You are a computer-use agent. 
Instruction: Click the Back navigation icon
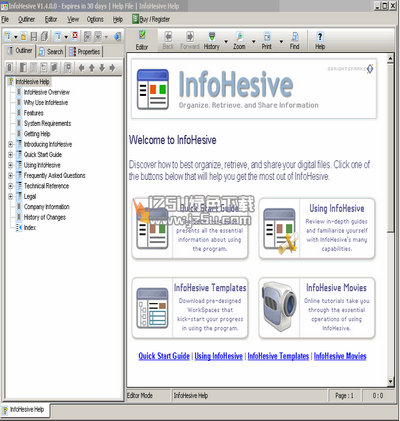tap(168, 36)
